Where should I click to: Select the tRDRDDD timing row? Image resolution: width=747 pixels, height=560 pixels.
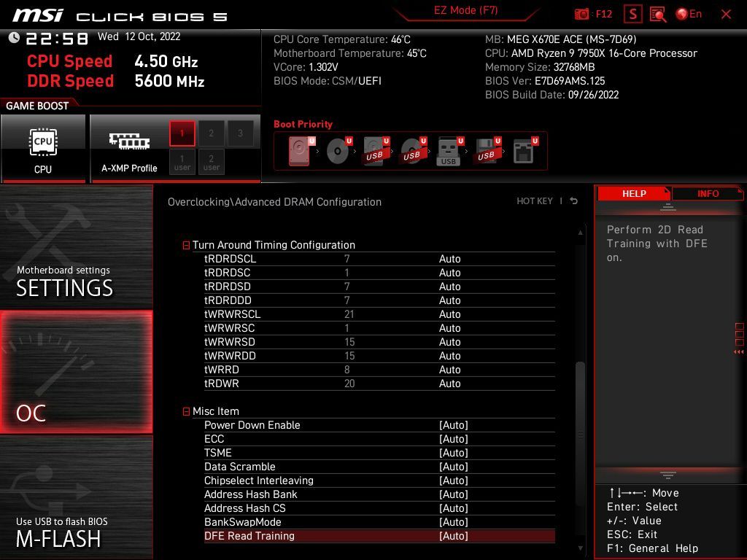click(379, 300)
